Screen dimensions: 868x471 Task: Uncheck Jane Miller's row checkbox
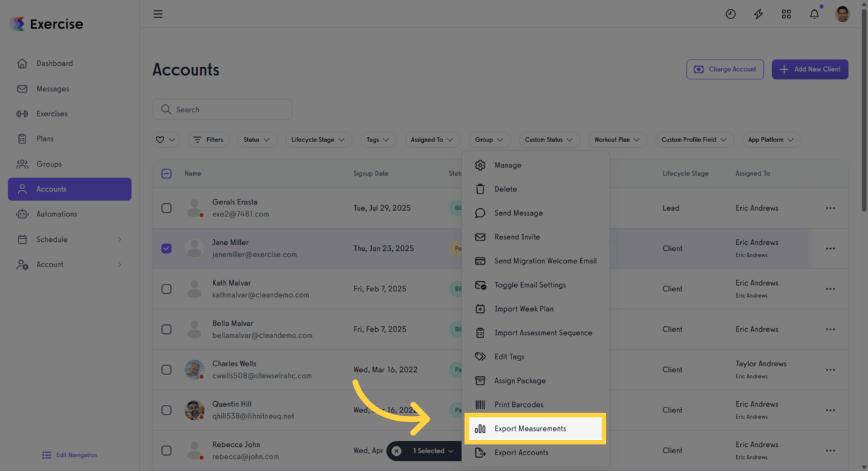tap(166, 248)
